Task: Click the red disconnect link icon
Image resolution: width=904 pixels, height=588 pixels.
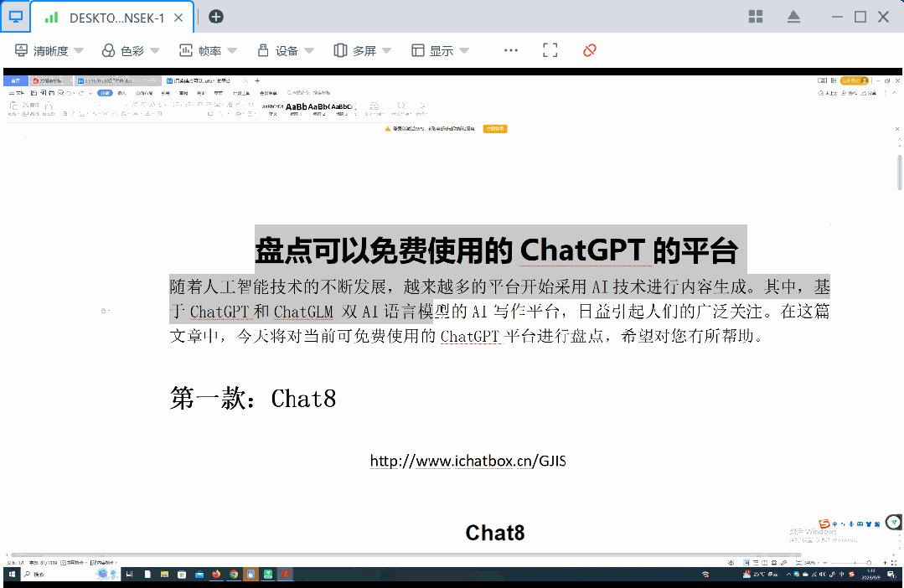Action: coord(589,51)
